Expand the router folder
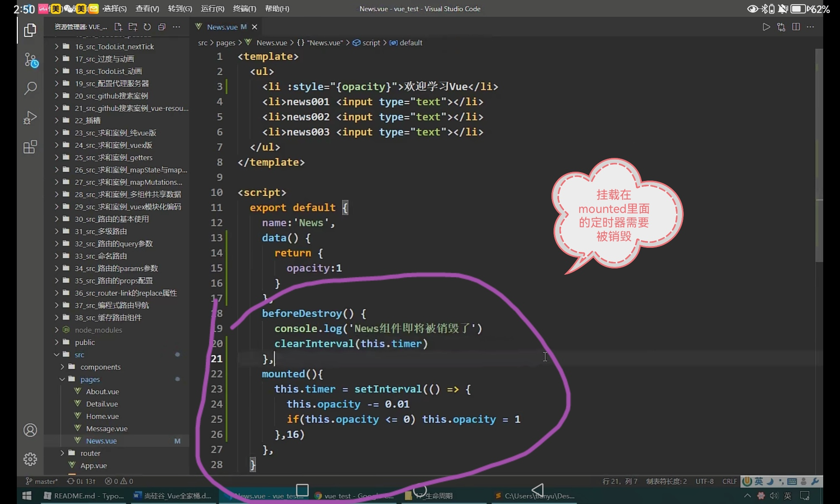840x504 pixels. point(90,453)
